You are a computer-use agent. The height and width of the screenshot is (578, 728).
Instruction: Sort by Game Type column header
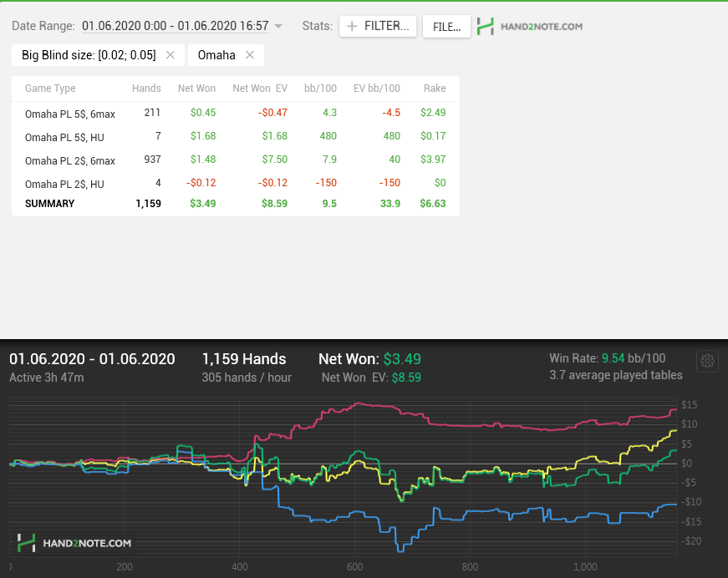(x=50, y=89)
